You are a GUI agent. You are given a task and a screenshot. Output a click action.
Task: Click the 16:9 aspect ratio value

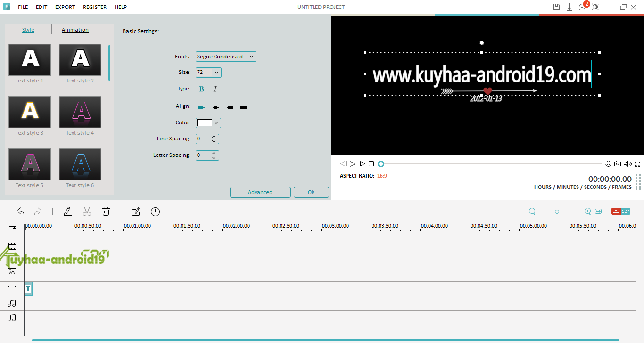click(x=382, y=176)
